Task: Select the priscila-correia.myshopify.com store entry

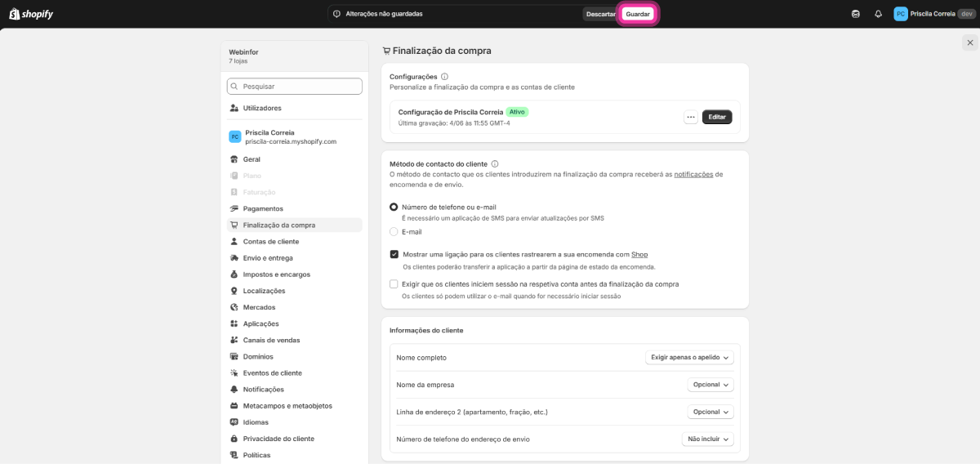Action: 294,136
